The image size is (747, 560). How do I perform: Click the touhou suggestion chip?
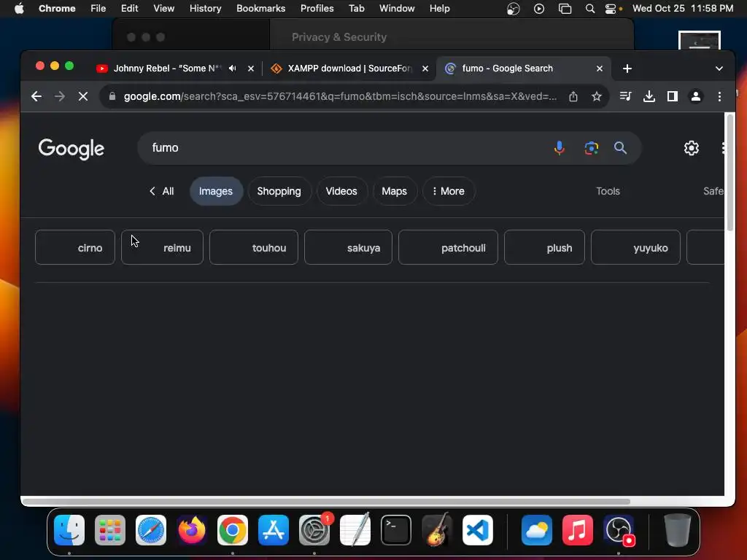click(x=253, y=248)
